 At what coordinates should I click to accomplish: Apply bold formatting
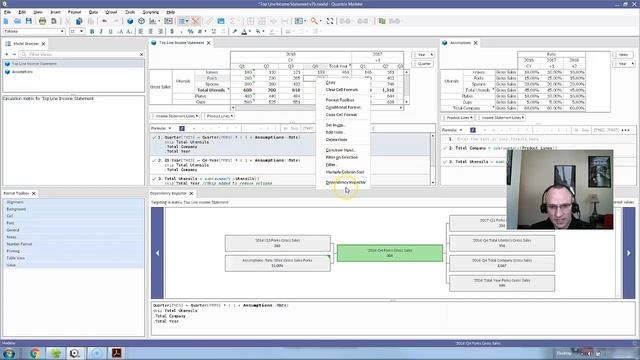pyautogui.click(x=92, y=31)
